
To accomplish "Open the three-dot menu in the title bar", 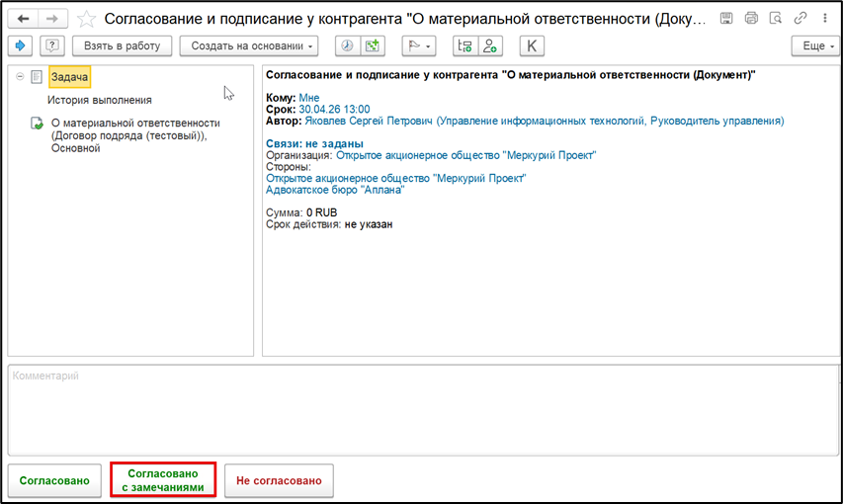I will [825, 19].
